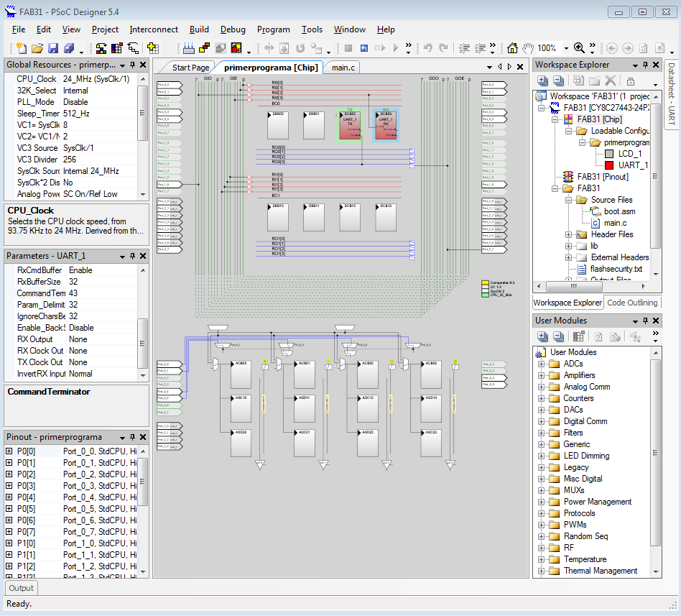Toggle pin on Global Resources panel
The image size is (681, 616).
coord(132,65)
